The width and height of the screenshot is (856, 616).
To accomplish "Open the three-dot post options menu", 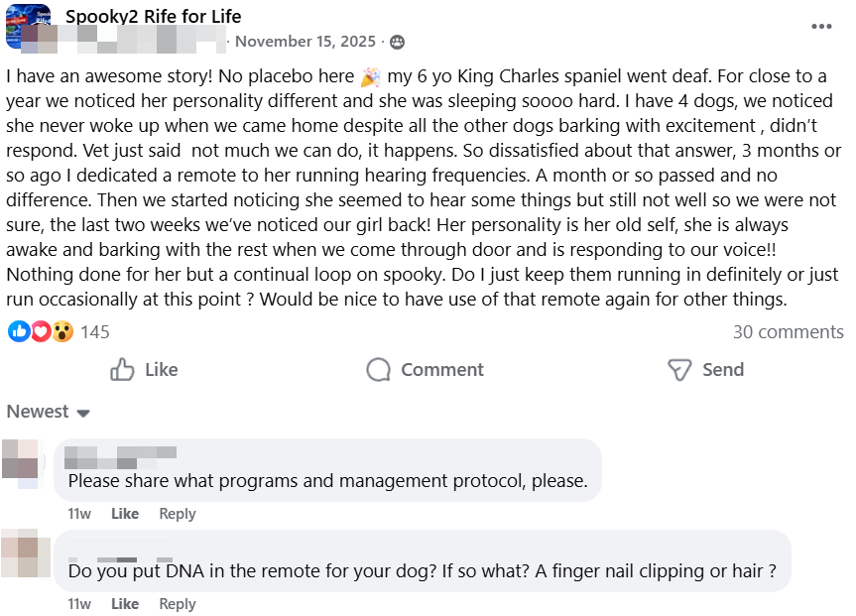I will point(821,26).
